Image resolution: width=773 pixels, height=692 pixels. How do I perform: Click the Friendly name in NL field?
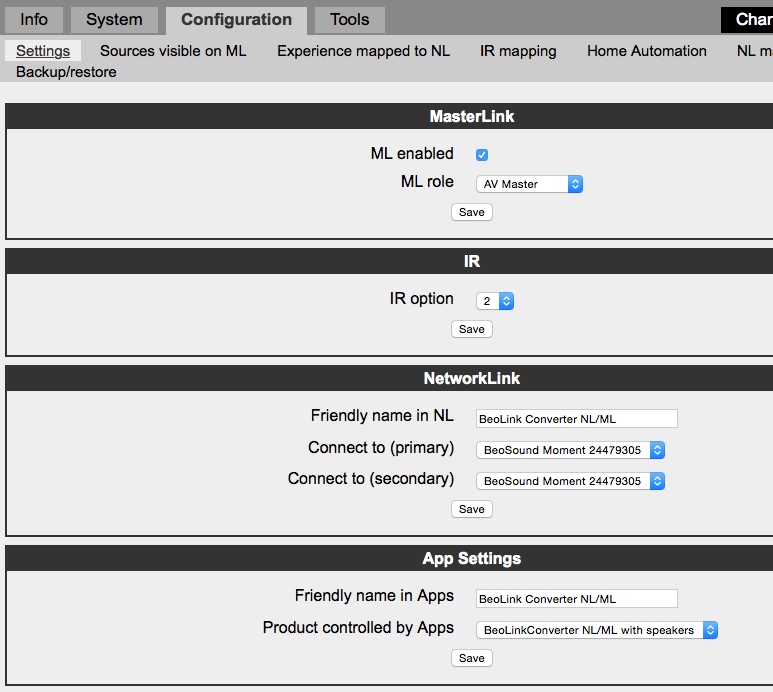click(576, 419)
